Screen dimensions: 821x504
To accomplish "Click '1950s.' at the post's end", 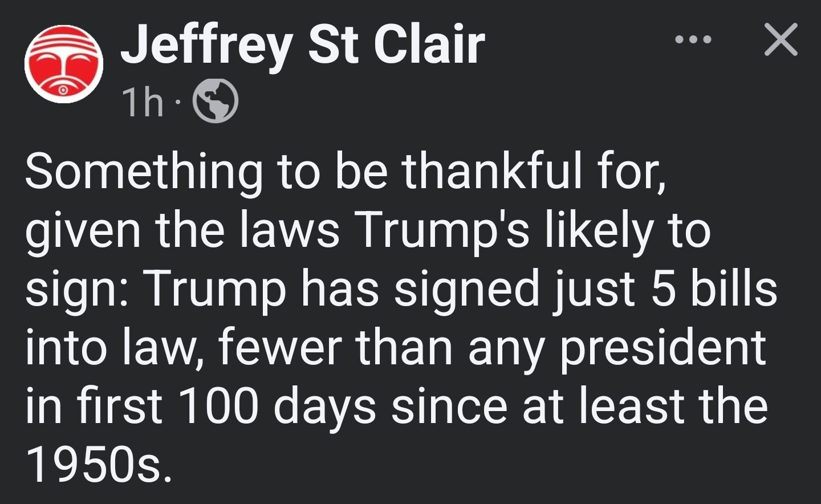I will (98, 464).
